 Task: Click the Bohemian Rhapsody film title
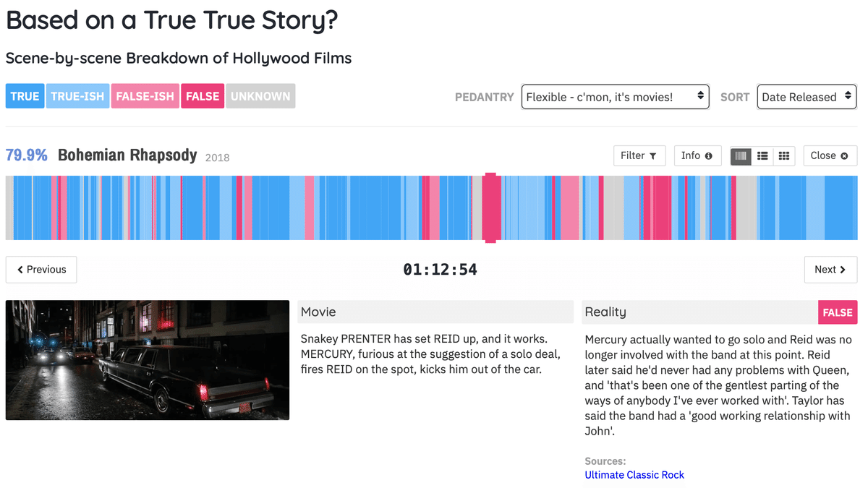coord(127,155)
